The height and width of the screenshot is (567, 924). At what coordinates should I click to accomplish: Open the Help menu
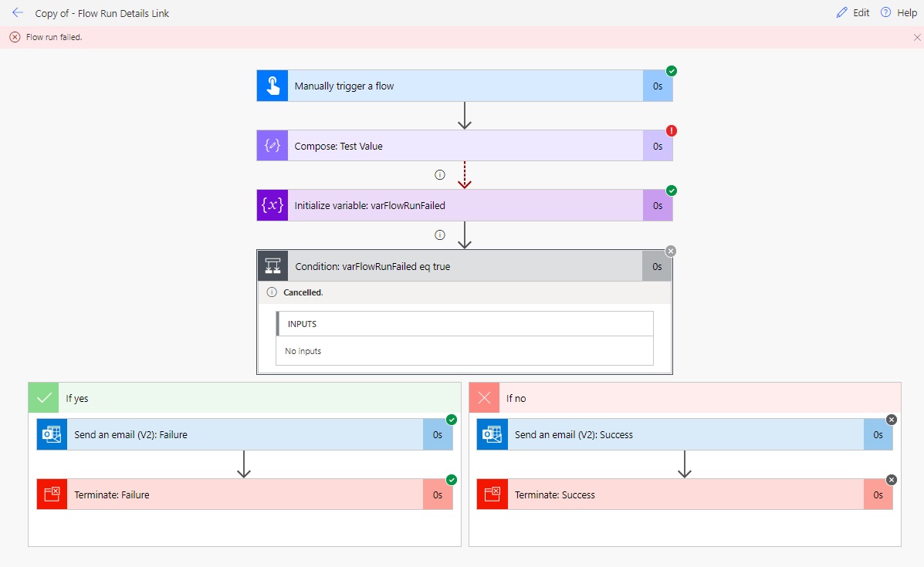coord(899,13)
